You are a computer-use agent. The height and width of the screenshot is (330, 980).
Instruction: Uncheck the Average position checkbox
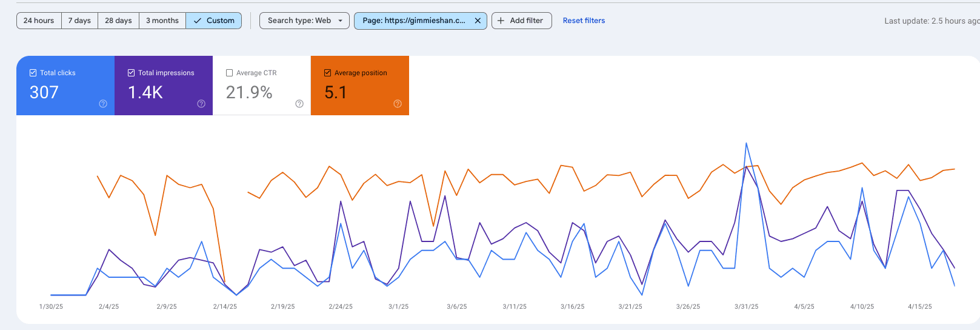pyautogui.click(x=327, y=73)
